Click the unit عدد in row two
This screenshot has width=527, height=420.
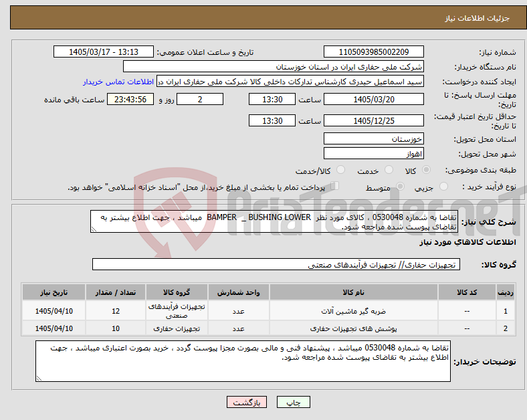click(x=238, y=328)
